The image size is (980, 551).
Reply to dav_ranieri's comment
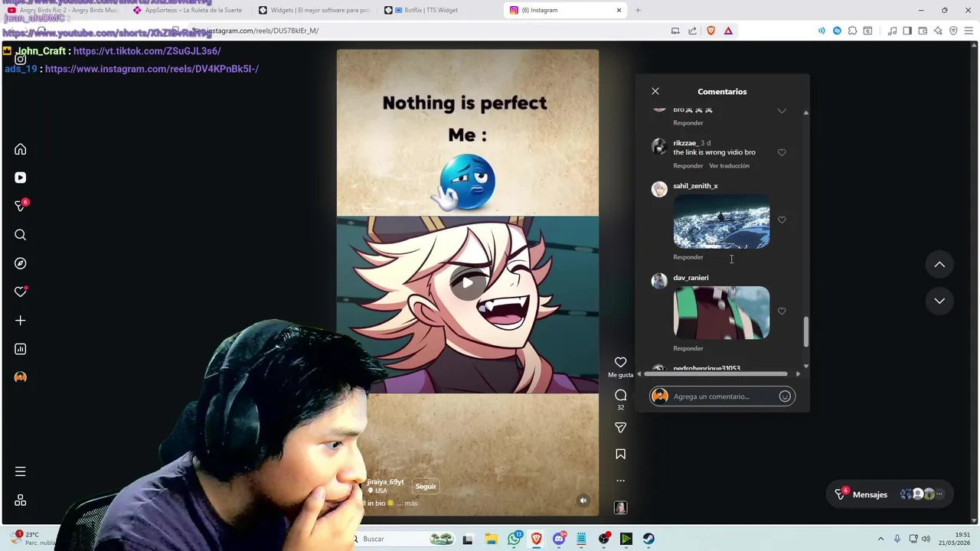pos(688,348)
